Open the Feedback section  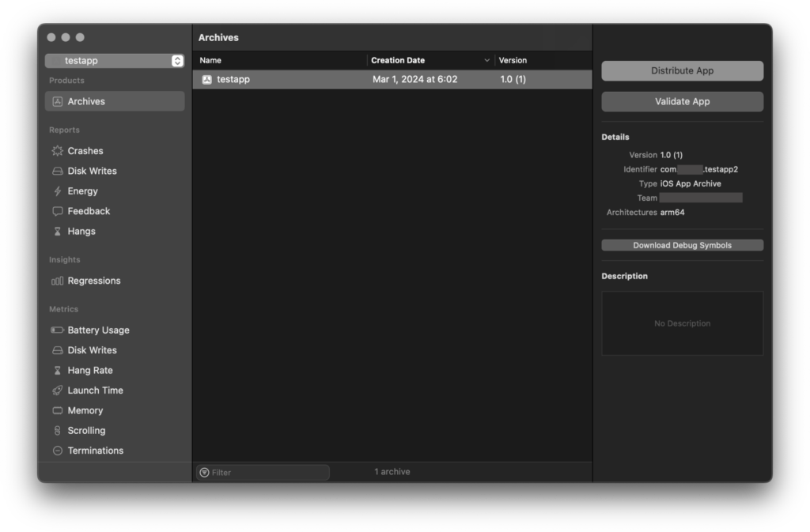tap(115, 212)
